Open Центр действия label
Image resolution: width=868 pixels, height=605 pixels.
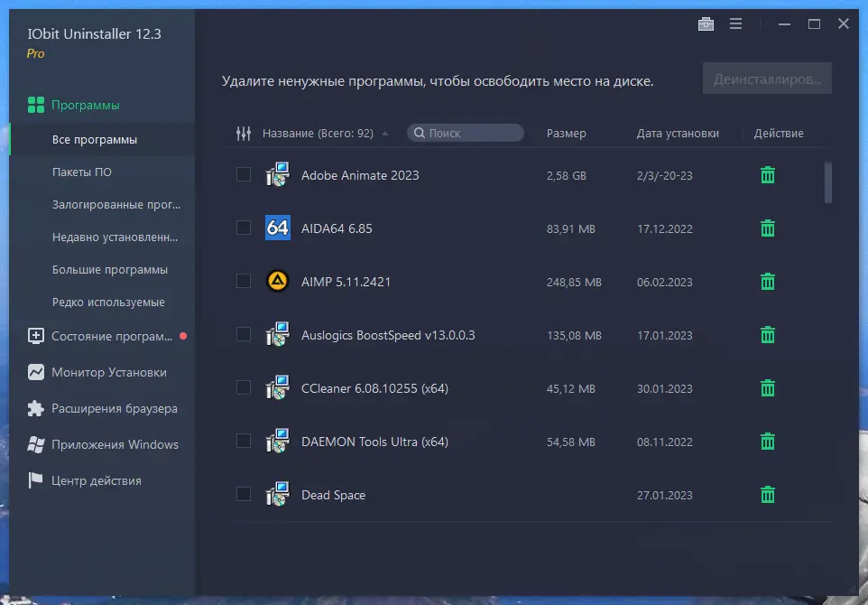(97, 480)
